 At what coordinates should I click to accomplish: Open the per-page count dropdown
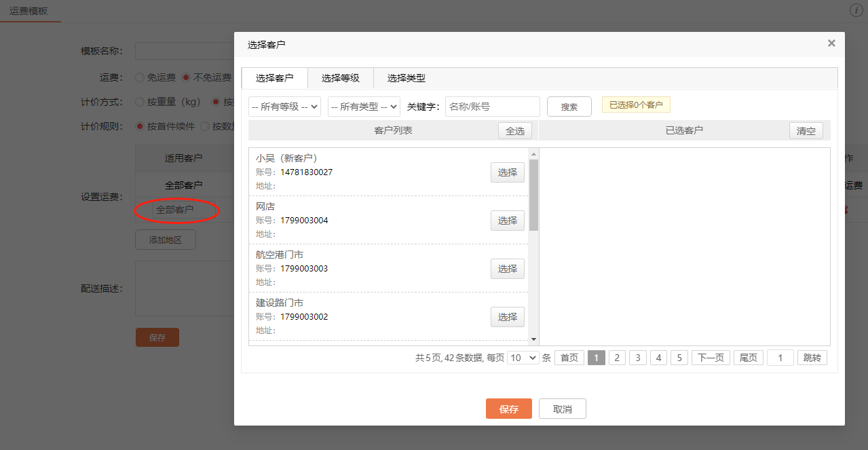tap(523, 358)
